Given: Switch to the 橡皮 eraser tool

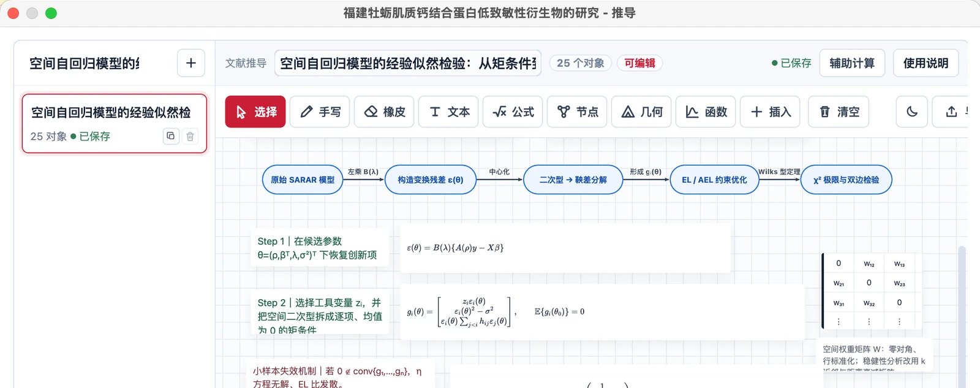Looking at the screenshot, I should point(384,112).
